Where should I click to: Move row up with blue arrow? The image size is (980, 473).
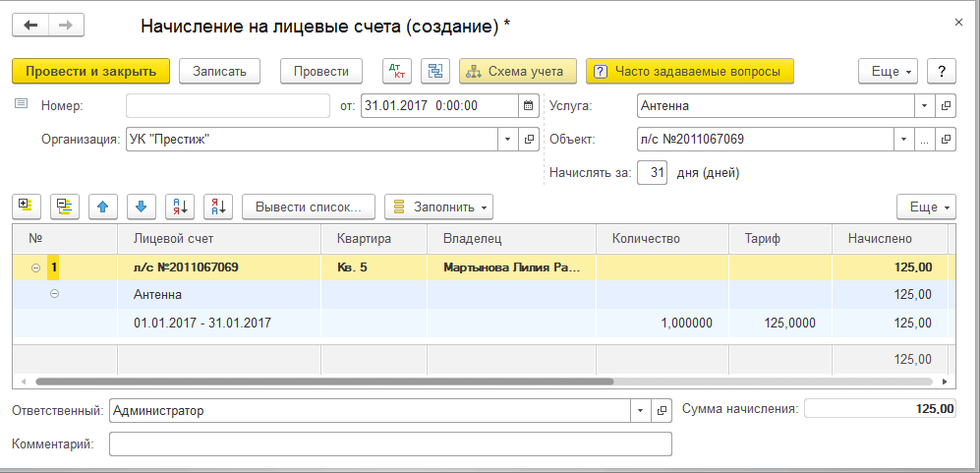tap(103, 207)
